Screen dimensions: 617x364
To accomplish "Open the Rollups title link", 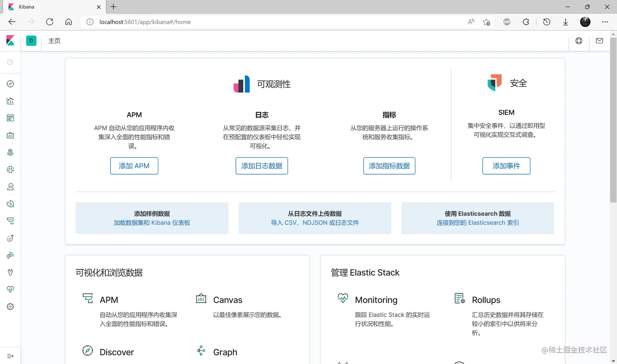I will (486, 300).
